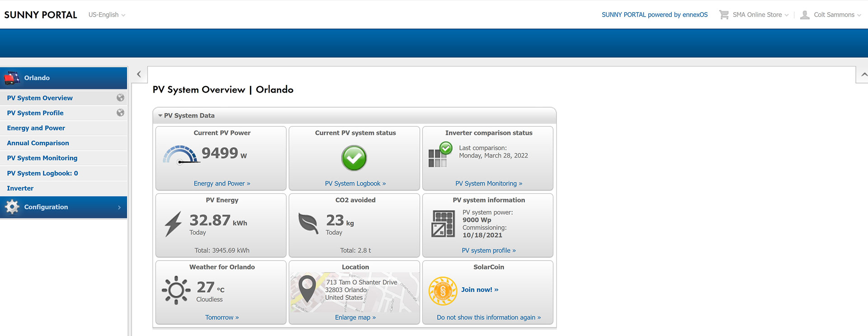
Task: Click the 23 kg CO2 value
Action: pyautogui.click(x=340, y=220)
